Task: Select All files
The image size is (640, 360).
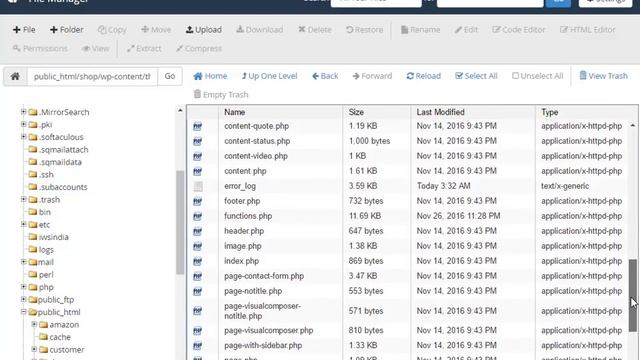Action: [x=476, y=76]
